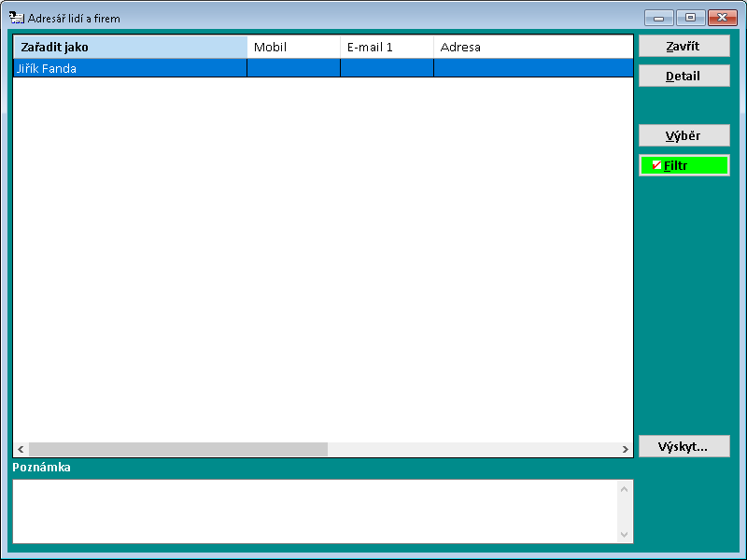Open Detail for the selected contact
747x560 pixels.
tap(684, 77)
